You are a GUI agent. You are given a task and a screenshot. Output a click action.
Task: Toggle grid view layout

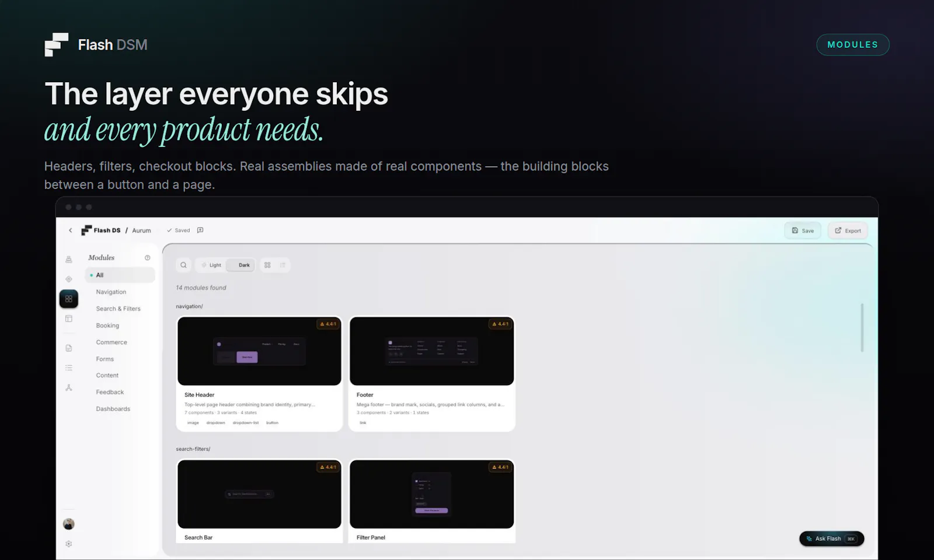tap(267, 265)
